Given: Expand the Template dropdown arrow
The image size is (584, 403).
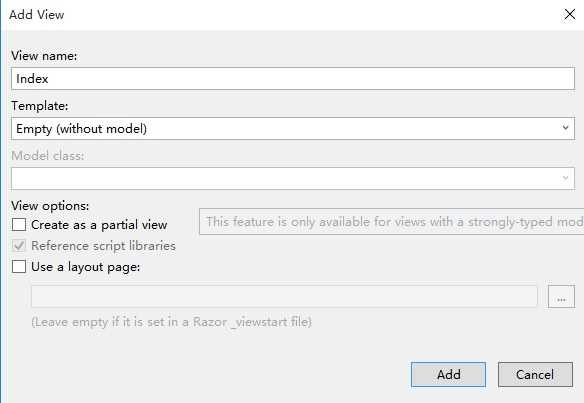Looking at the screenshot, I should 565,128.
